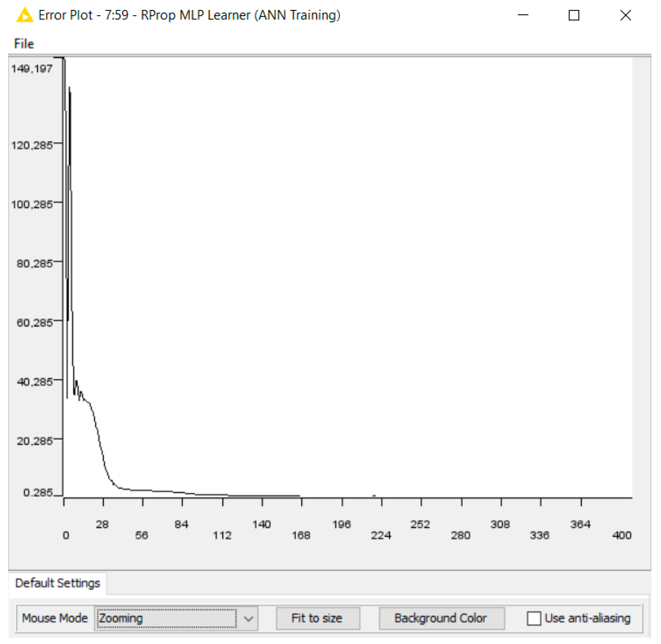Minimize the Error Plot window
Image resolution: width=661 pixels, height=644 pixels.
pyautogui.click(x=523, y=15)
